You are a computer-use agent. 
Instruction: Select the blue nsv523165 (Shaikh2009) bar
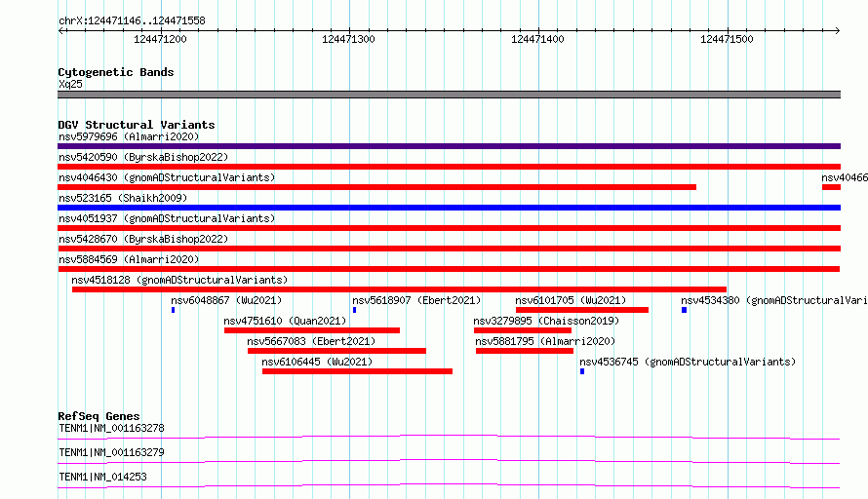449,208
